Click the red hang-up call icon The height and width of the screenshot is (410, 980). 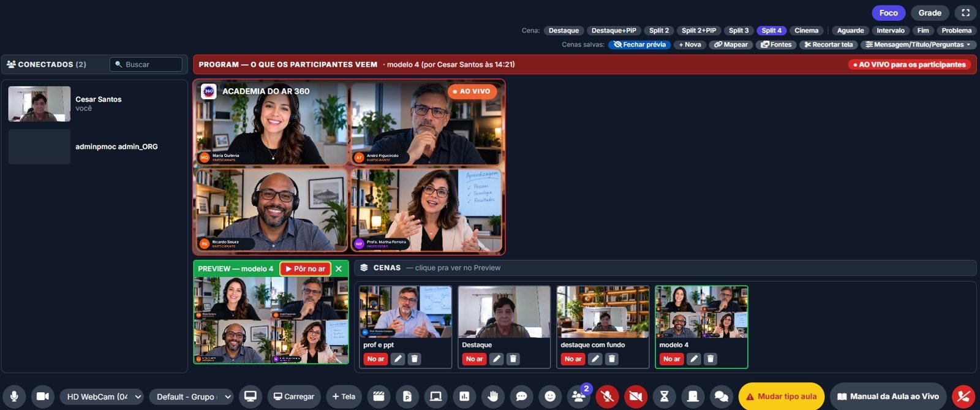[963, 397]
